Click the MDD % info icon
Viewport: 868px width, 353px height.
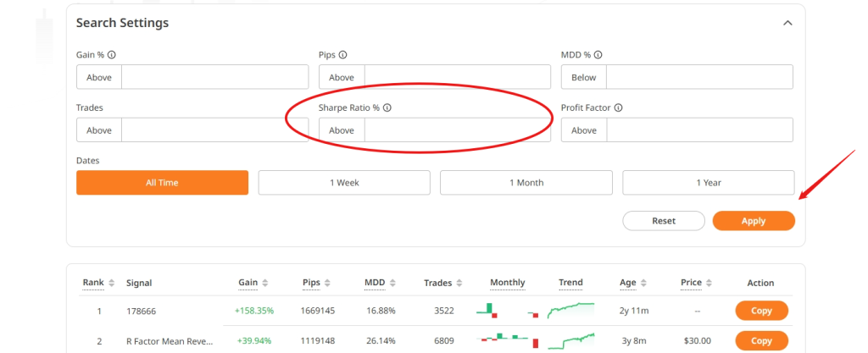(598, 55)
